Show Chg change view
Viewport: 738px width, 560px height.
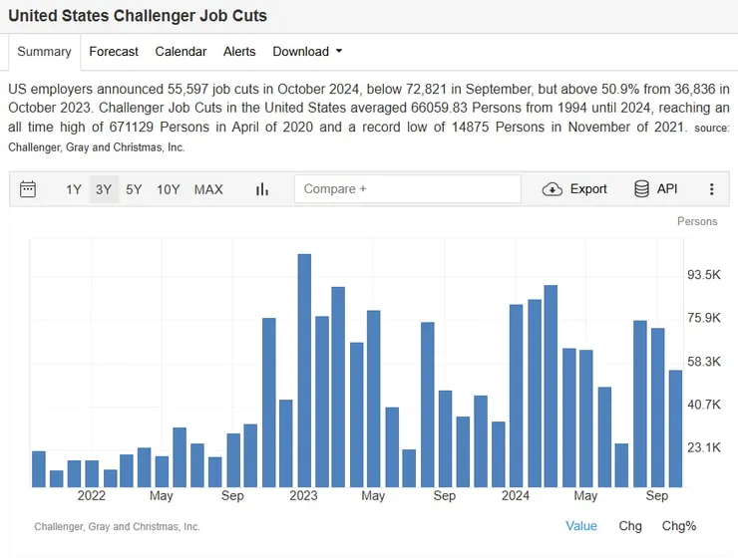click(x=630, y=526)
